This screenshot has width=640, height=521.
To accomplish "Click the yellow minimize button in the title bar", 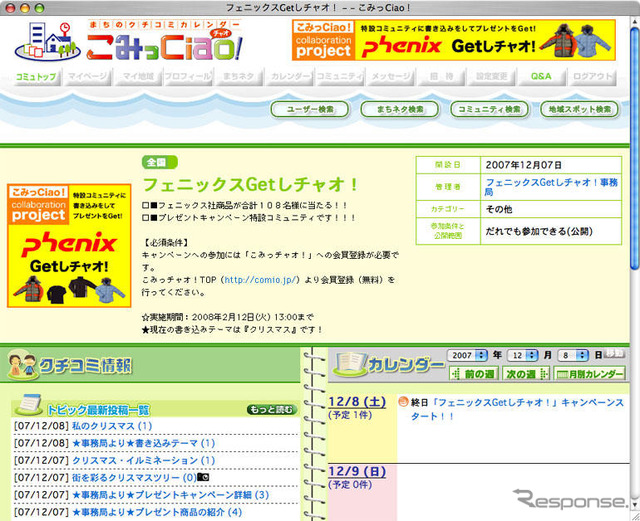I will [25, 7].
